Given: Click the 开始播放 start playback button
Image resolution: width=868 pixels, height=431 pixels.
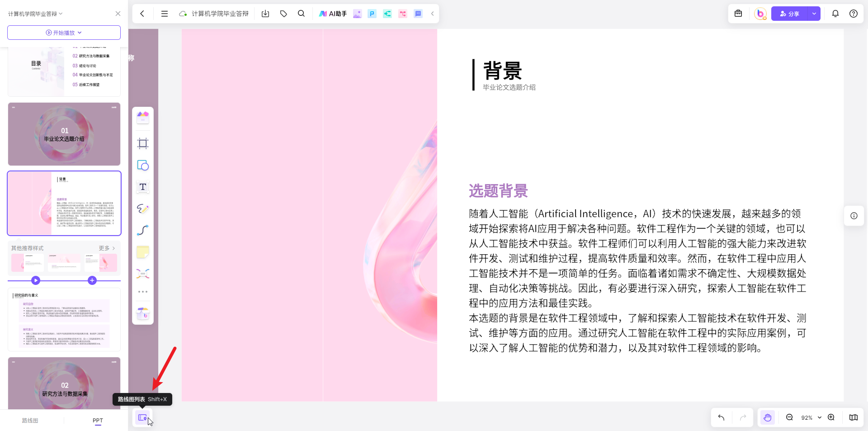Looking at the screenshot, I should click(x=64, y=33).
